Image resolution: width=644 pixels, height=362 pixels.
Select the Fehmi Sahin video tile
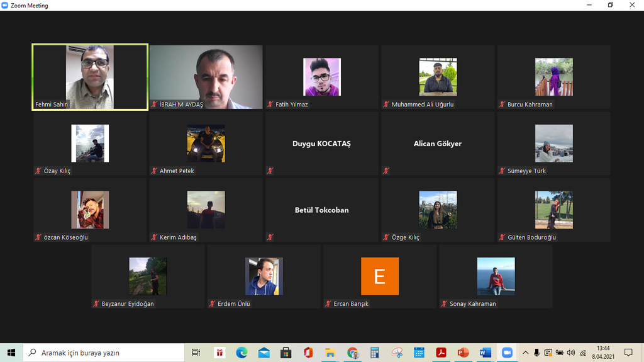pyautogui.click(x=90, y=77)
